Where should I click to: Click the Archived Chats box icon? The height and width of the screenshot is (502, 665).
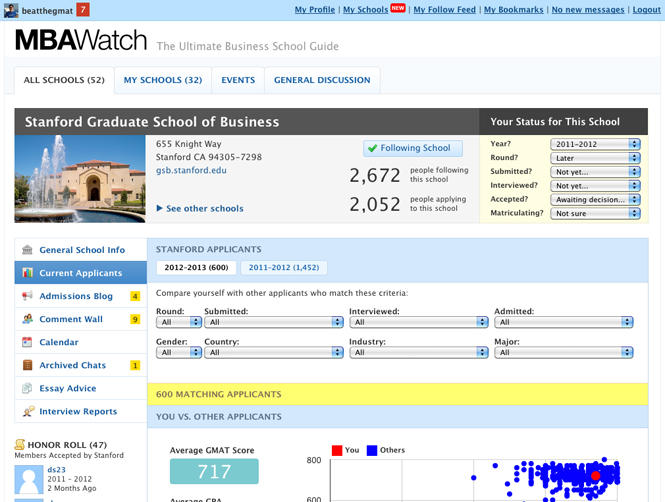point(28,365)
